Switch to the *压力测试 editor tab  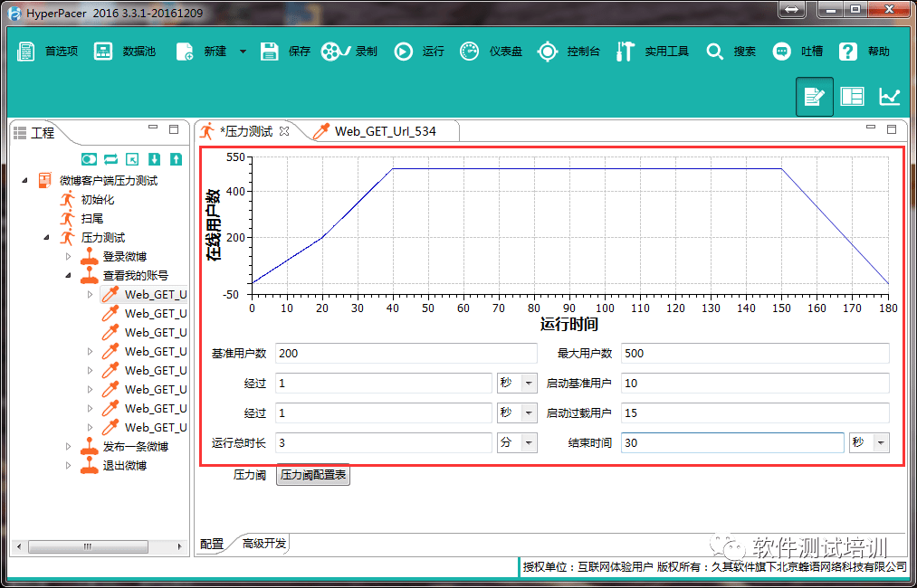click(x=237, y=131)
